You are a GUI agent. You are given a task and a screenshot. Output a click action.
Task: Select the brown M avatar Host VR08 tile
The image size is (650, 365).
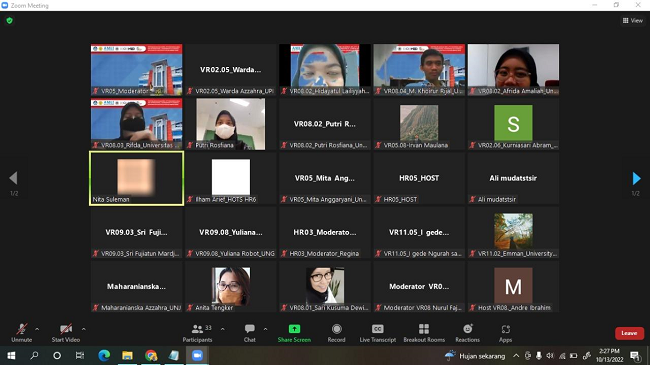pyautogui.click(x=513, y=287)
